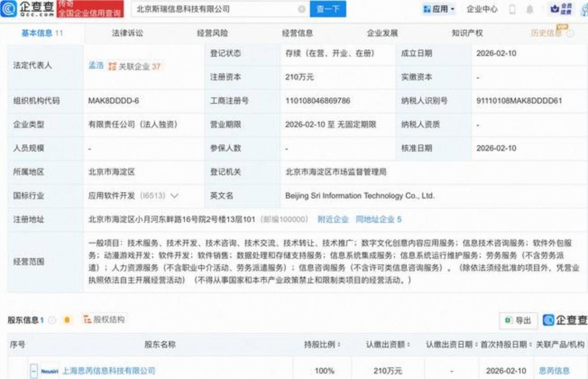Select organization code MAK8DDDD-6
Image resolution: width=588 pixels, height=379 pixels.
114,101
